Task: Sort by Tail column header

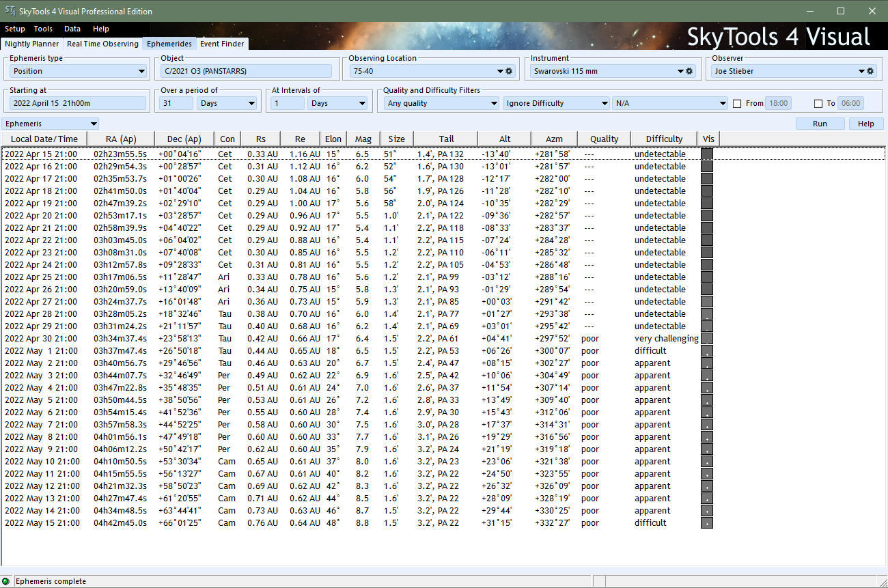Action: click(446, 139)
